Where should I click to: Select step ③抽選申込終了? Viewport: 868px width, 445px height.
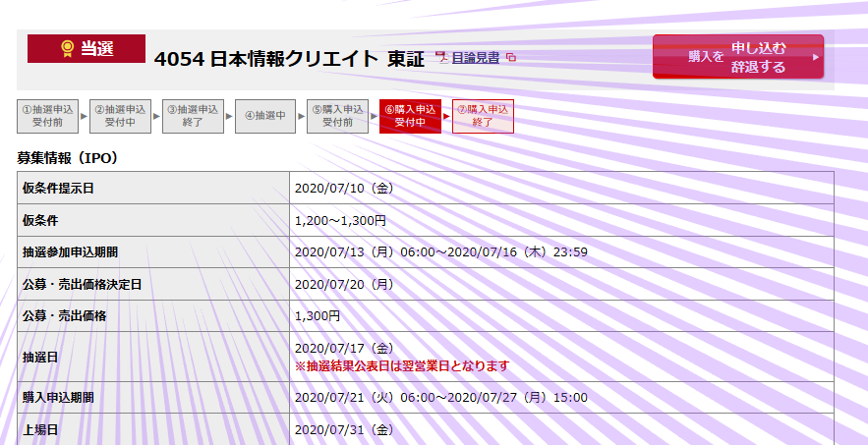click(193, 116)
